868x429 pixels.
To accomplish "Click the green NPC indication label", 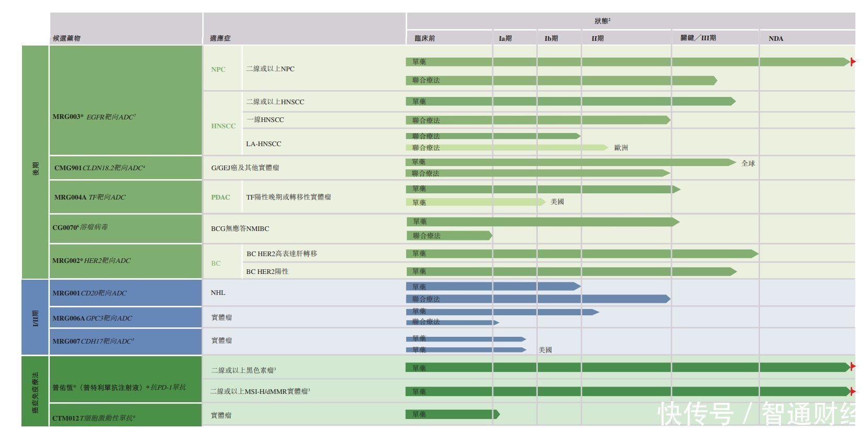I will point(218,69).
